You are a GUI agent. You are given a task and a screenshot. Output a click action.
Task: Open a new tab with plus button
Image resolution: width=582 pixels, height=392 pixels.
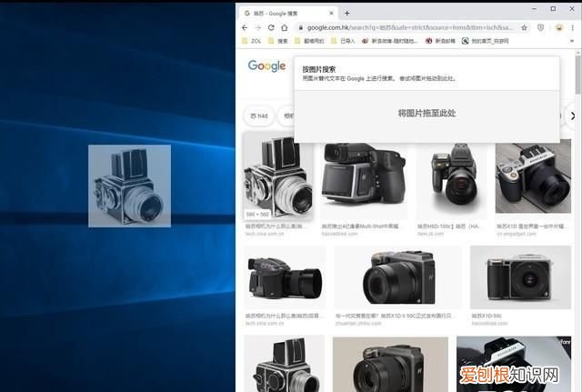tap(346, 14)
